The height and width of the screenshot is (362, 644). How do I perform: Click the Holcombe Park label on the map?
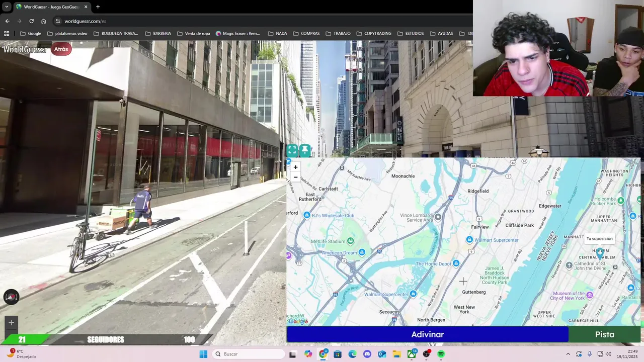(605, 202)
